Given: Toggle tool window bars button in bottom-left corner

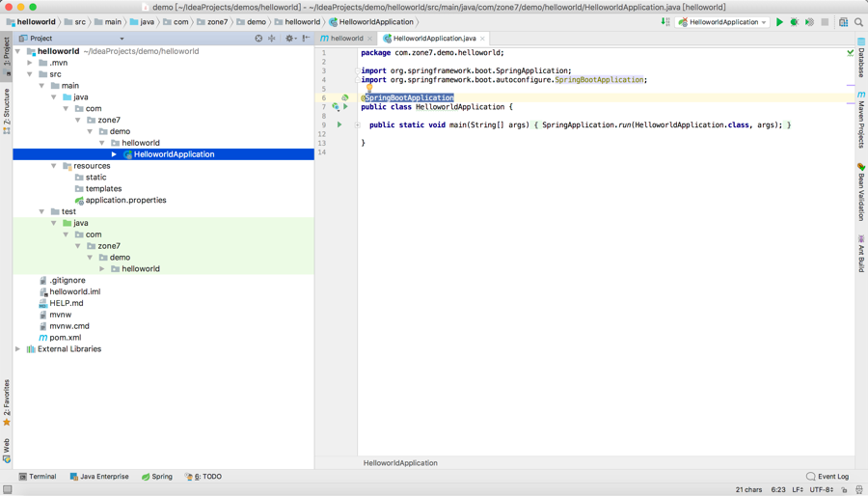Looking at the screenshot, I should tap(7, 489).
